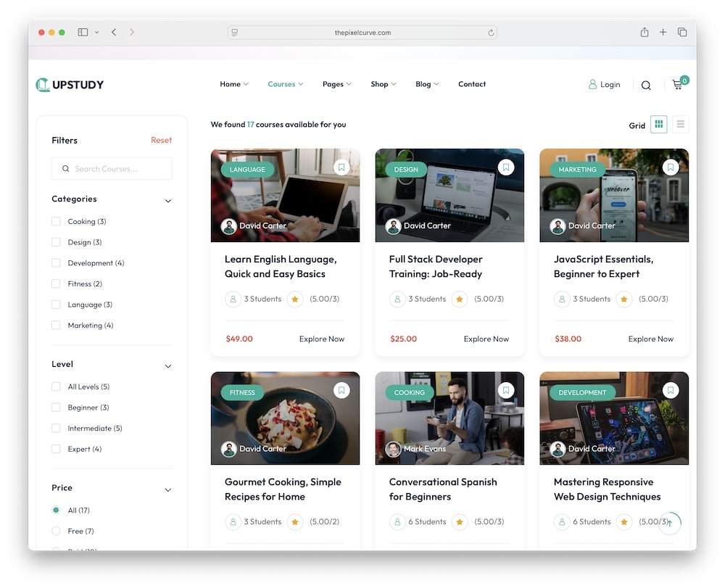Open the Pages dropdown menu

pos(336,84)
